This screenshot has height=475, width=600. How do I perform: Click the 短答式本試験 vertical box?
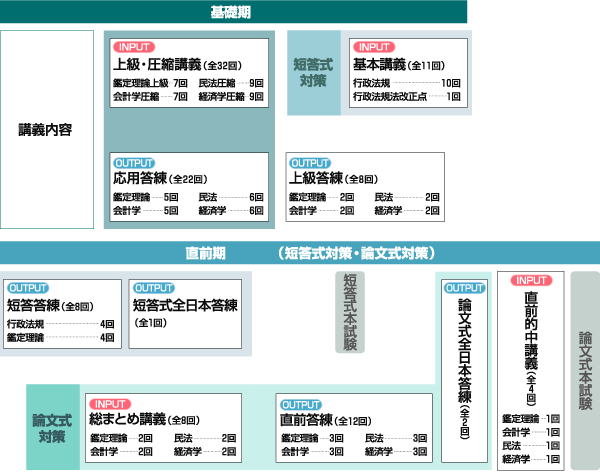click(x=350, y=312)
